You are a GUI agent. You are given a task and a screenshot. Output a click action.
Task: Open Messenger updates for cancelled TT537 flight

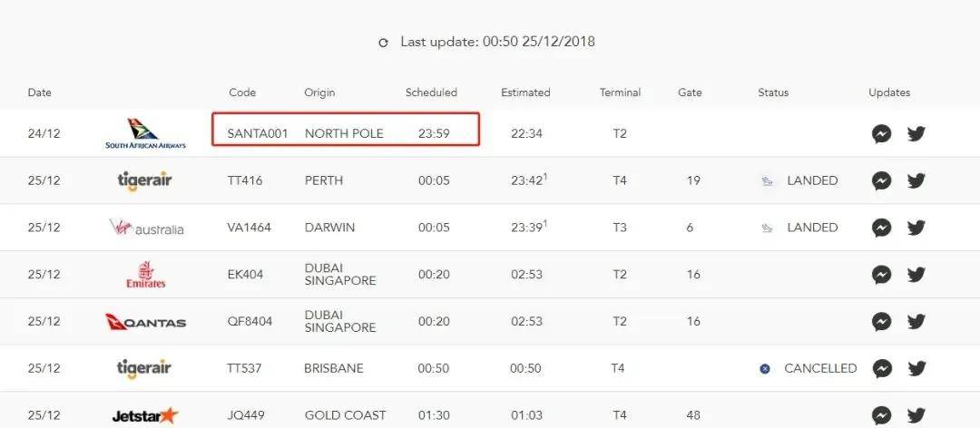(881, 368)
